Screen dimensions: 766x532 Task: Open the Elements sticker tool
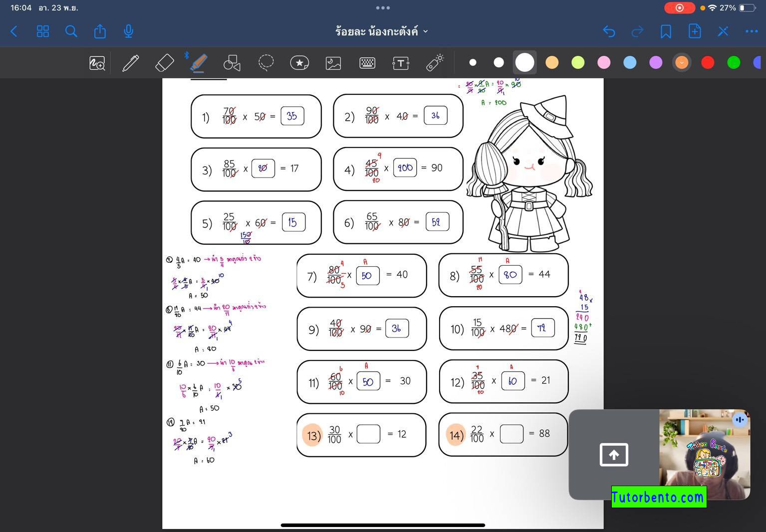(300, 63)
